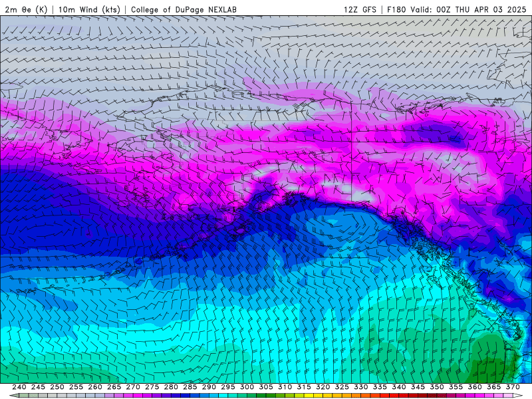This screenshot has width=532, height=399.
Task: Click the 280 legend value
Action: (171, 387)
